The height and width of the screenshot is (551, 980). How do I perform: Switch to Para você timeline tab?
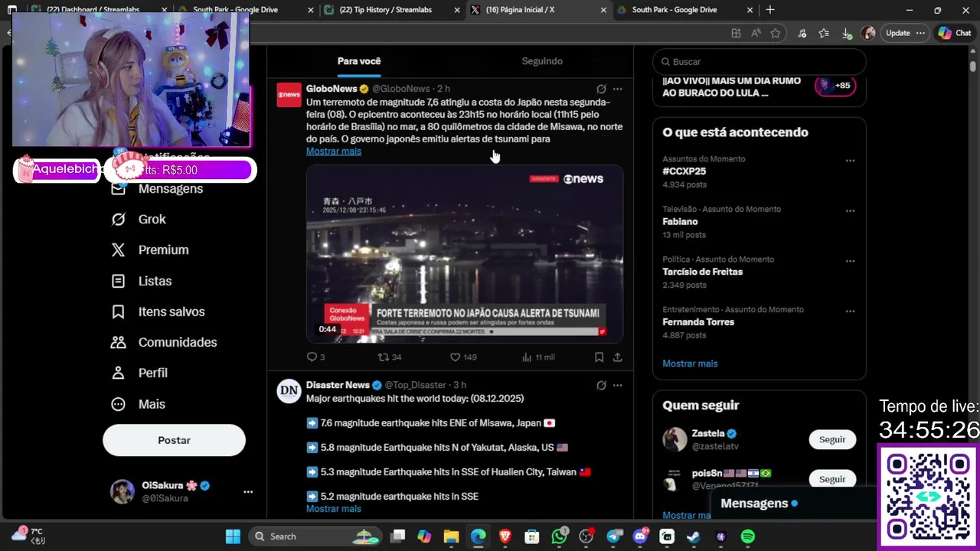359,61
